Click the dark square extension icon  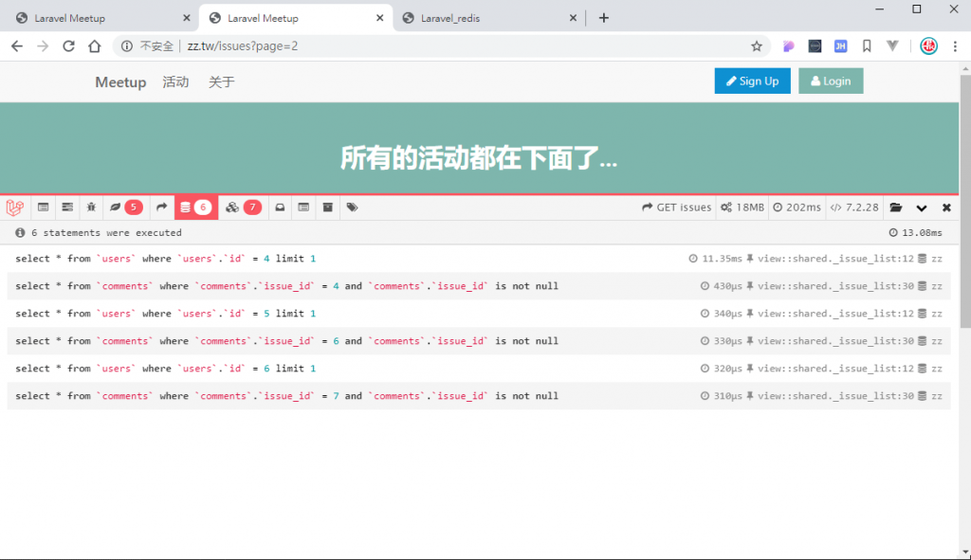tap(815, 45)
